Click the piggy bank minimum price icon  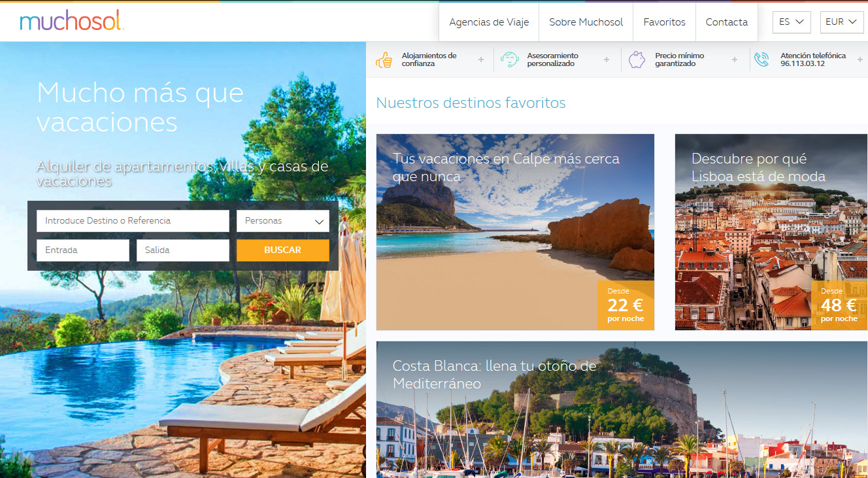637,60
